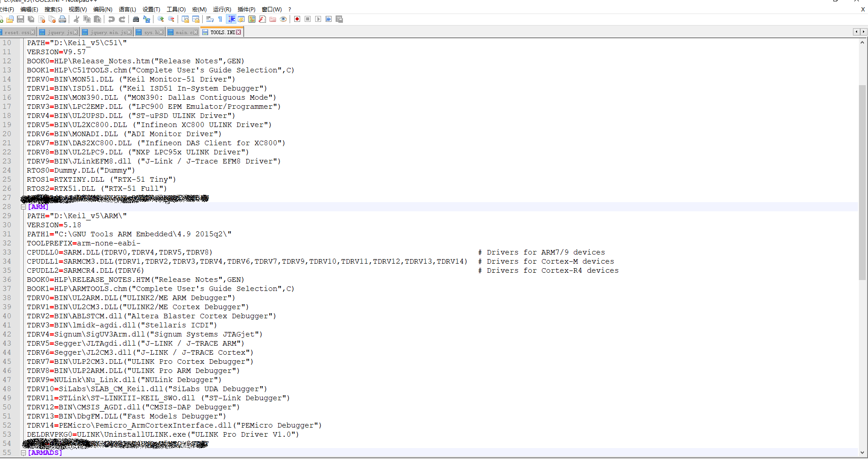Close all documents via toolbar

[52, 19]
